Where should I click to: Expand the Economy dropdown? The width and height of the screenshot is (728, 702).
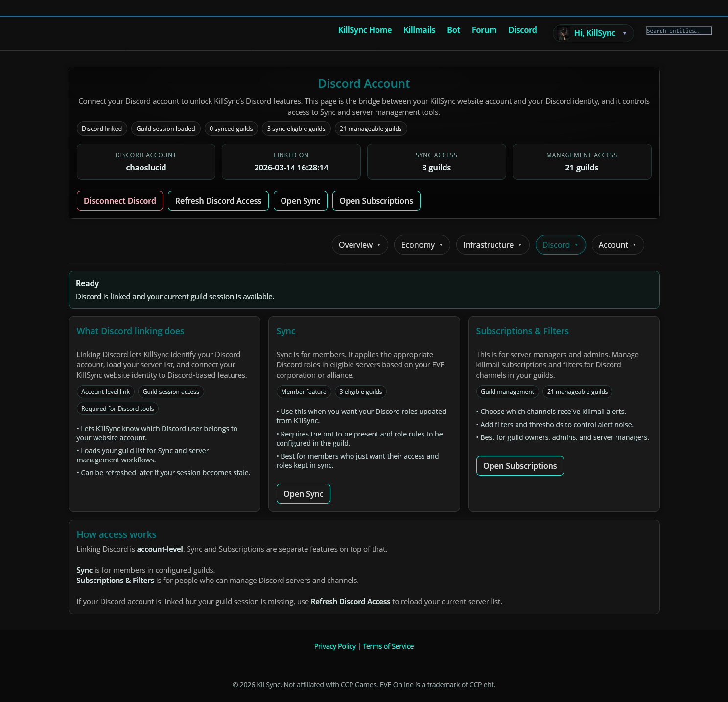(x=422, y=245)
